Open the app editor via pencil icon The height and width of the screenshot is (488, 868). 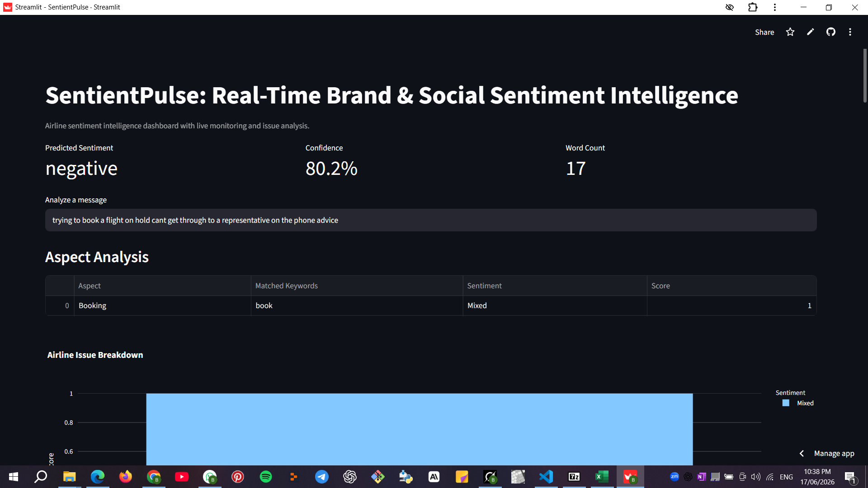(x=811, y=32)
